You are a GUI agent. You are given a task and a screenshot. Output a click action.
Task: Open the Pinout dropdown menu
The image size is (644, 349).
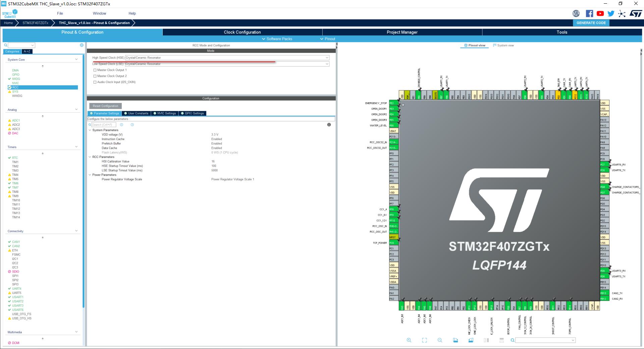click(327, 39)
